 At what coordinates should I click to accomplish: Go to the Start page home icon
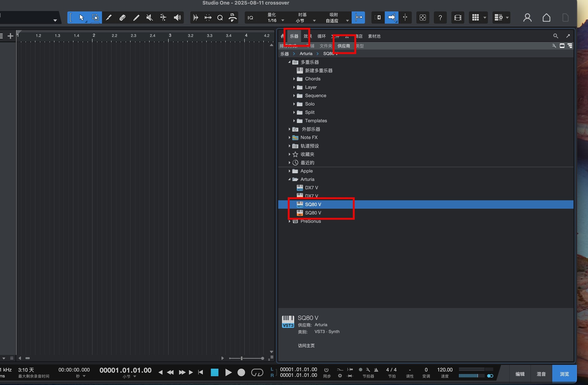pyautogui.click(x=546, y=17)
